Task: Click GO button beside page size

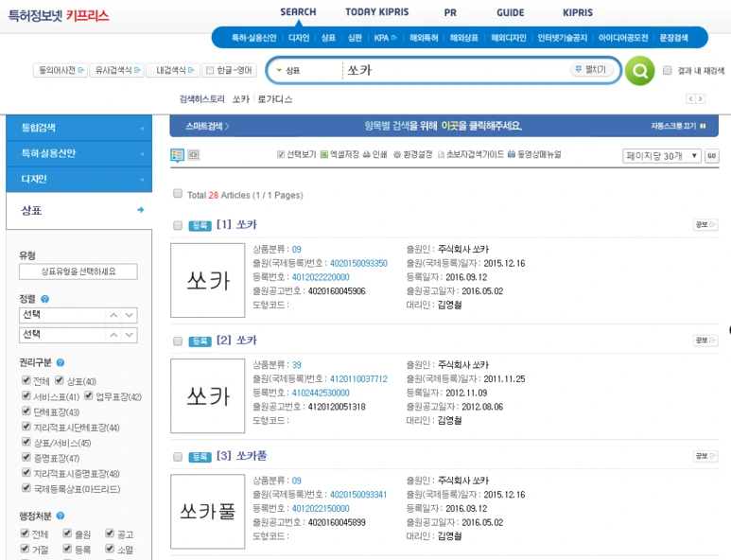Action: pyautogui.click(x=711, y=156)
